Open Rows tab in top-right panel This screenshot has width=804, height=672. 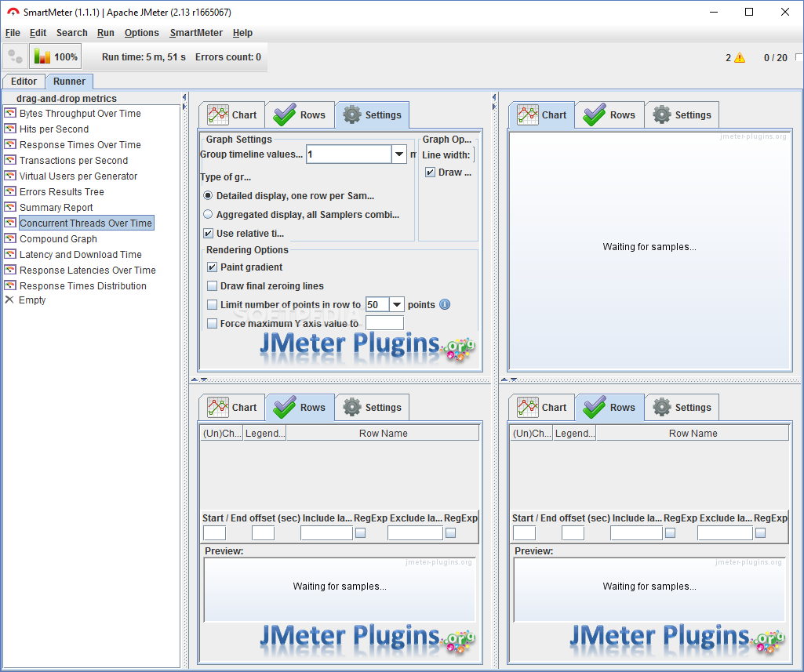coord(609,114)
